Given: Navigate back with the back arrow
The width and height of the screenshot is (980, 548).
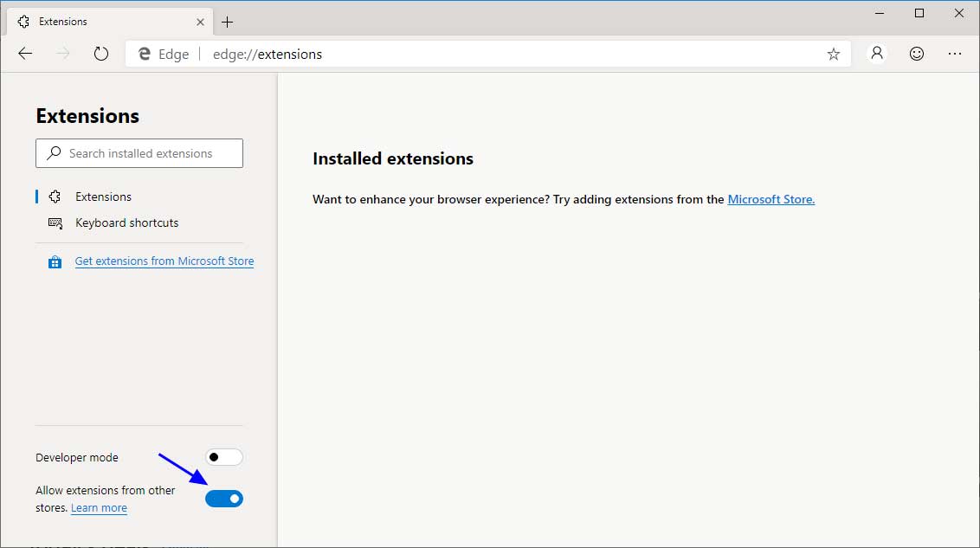Looking at the screenshot, I should pos(25,54).
